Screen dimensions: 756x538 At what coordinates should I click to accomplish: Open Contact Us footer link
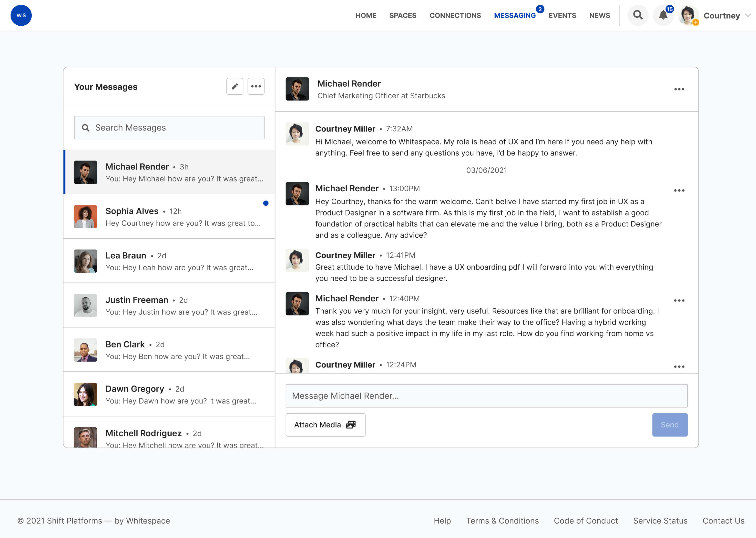pos(723,520)
